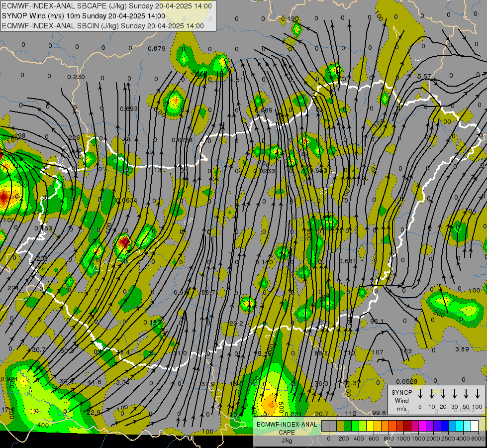Click the '99.6' value on the map
The image size is (487, 448).
(379, 413)
